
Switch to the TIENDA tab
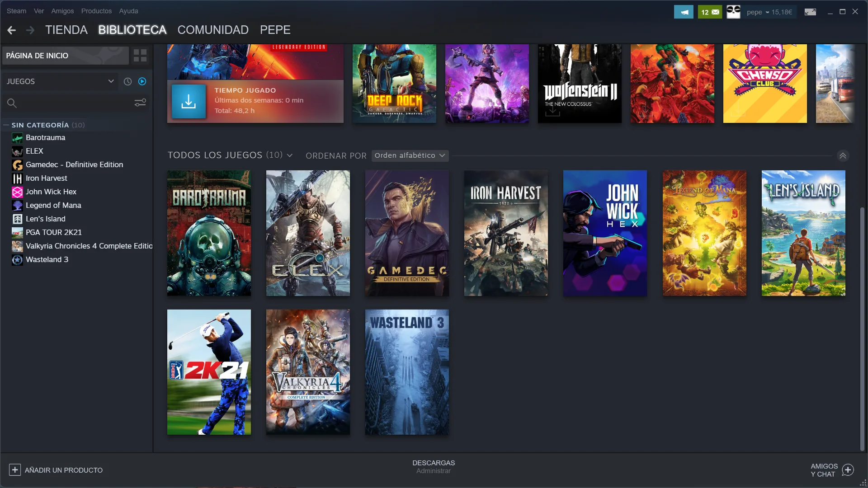pyautogui.click(x=66, y=30)
